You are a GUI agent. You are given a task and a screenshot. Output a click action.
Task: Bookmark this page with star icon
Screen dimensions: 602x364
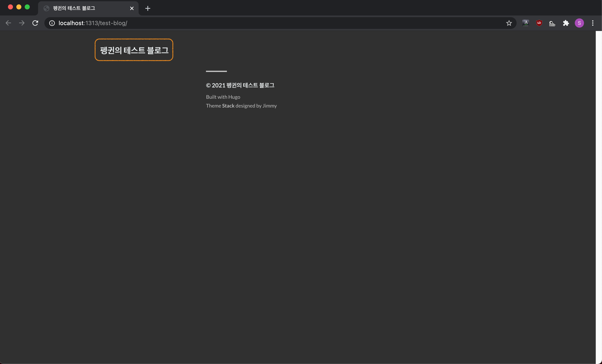[509, 23]
